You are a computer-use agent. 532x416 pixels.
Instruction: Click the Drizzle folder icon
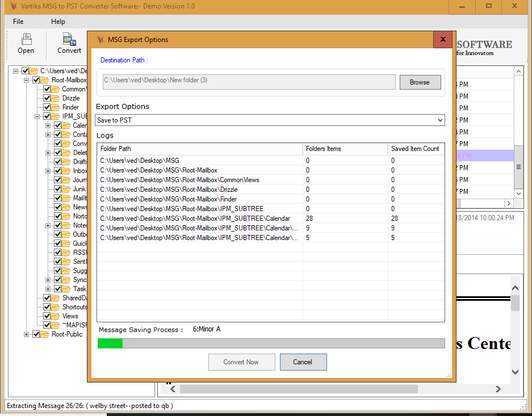click(55, 98)
